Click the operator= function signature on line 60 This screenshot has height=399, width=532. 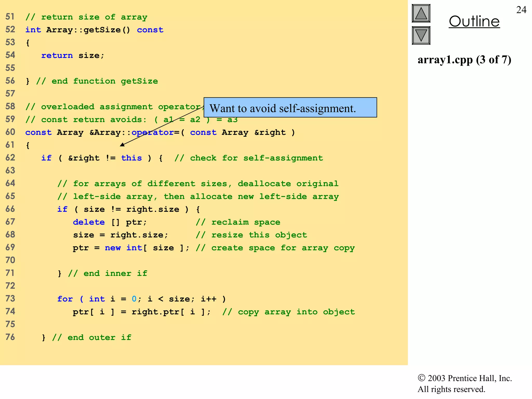(160, 132)
